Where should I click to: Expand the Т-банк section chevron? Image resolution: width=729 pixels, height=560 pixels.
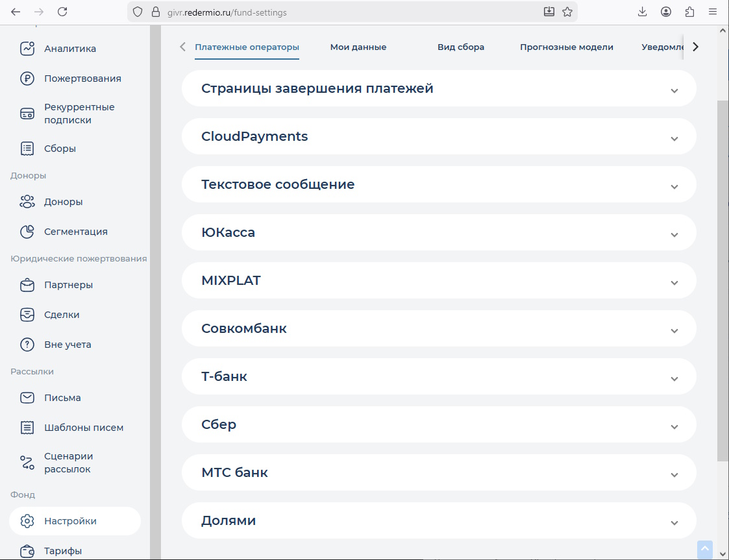[674, 379]
